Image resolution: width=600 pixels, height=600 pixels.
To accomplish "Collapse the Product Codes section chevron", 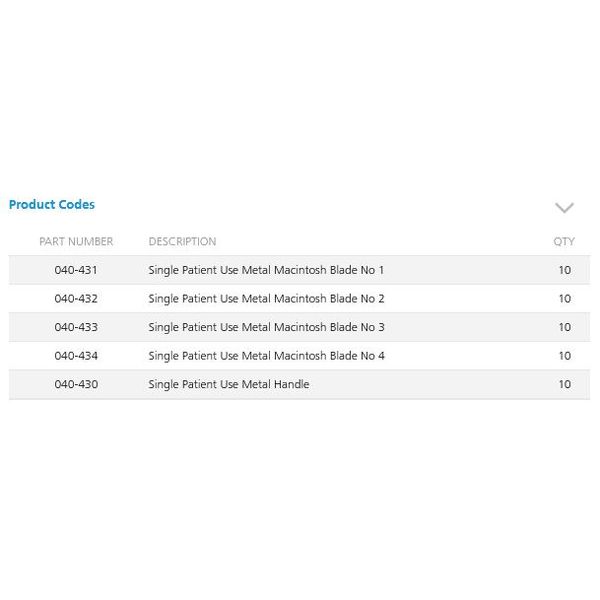I will (564, 207).
